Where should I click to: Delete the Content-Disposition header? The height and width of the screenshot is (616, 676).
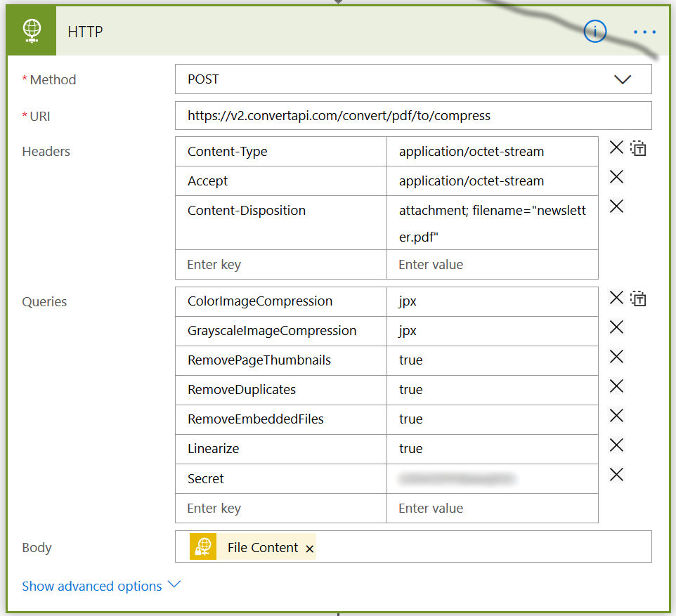click(x=616, y=207)
